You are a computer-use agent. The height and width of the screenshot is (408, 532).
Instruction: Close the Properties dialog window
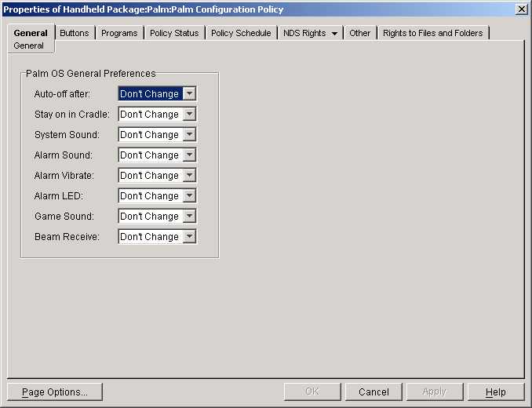[522, 9]
